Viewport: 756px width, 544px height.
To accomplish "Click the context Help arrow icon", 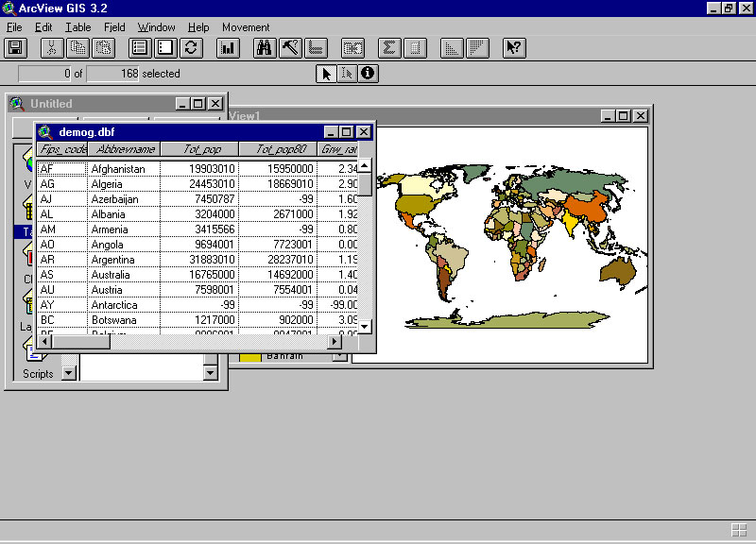I will point(513,48).
